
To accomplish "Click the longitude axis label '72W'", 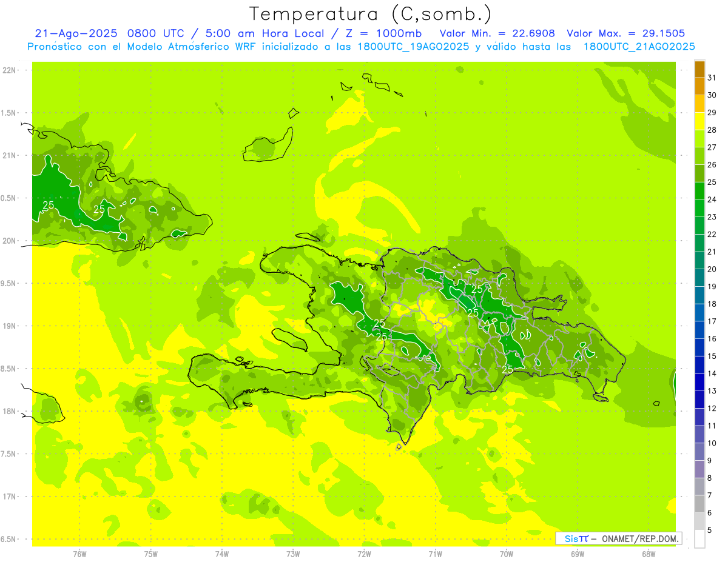I will pos(364,554).
